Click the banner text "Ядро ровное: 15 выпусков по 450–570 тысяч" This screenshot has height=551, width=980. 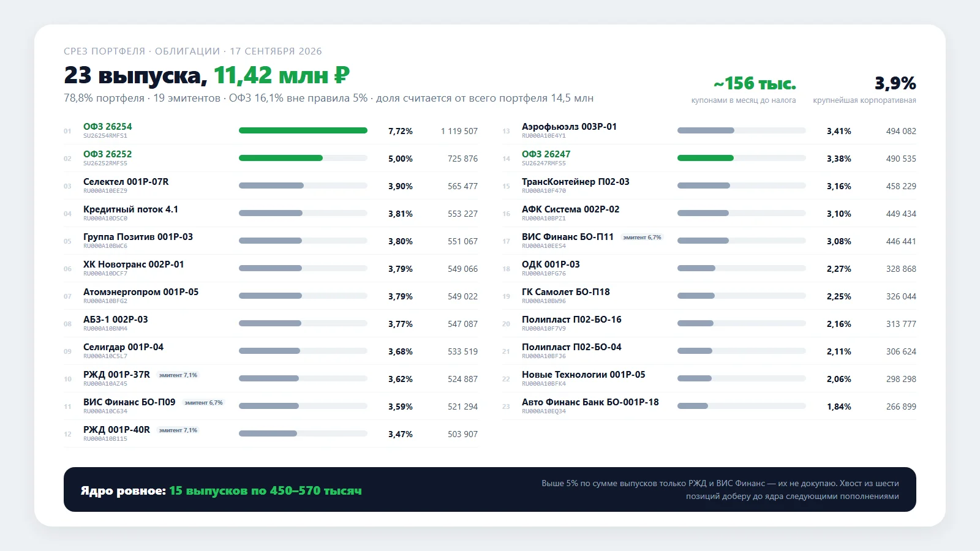(221, 490)
